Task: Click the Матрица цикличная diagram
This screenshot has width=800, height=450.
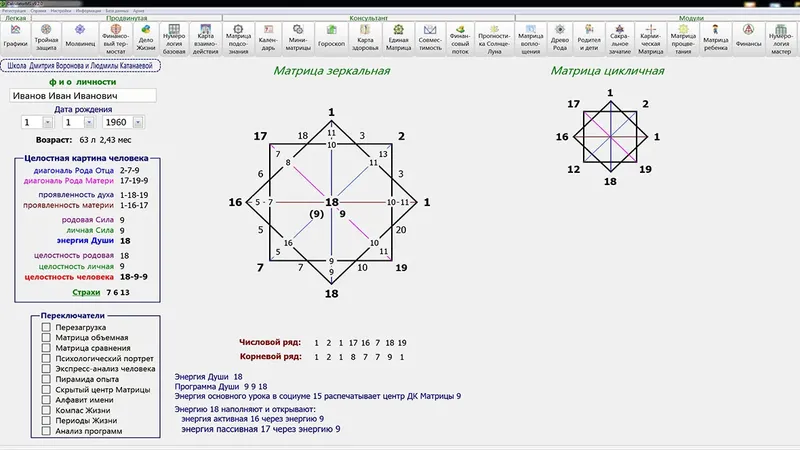Action: tap(610, 137)
